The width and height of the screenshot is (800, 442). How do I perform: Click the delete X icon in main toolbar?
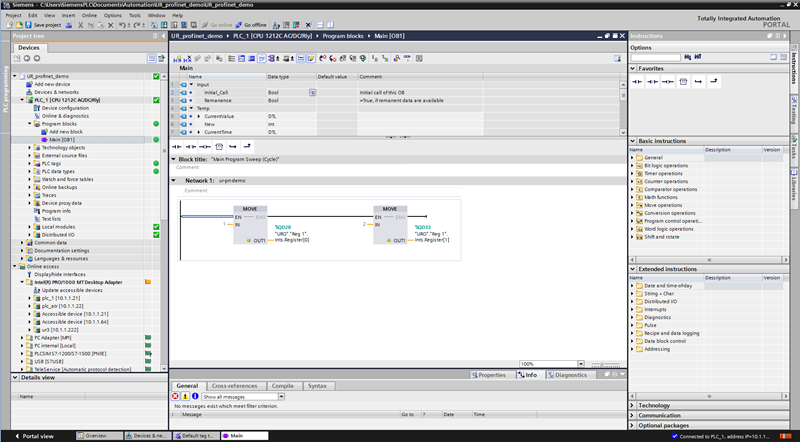pyautogui.click(x=111, y=24)
